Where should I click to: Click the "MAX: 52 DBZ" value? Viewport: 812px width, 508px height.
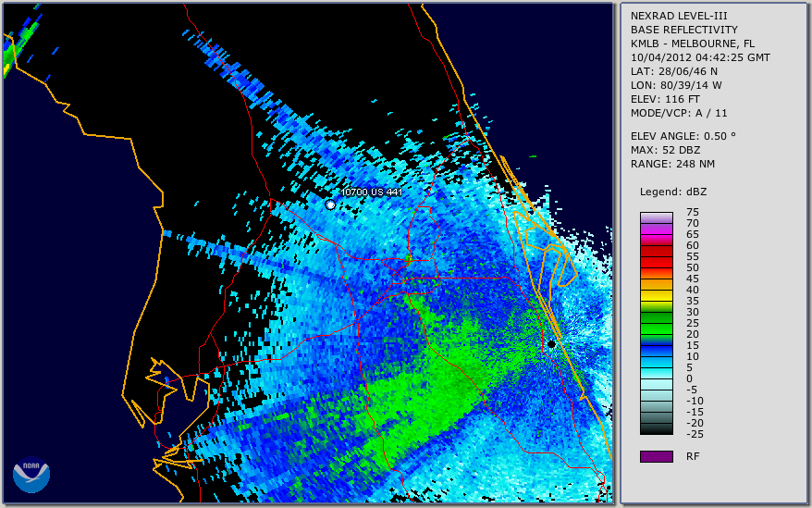(665, 150)
